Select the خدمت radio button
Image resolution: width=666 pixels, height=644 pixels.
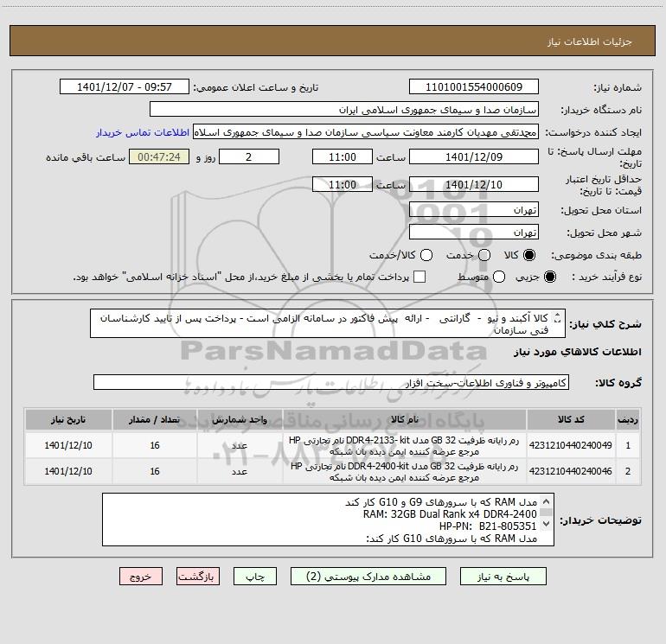tap(484, 255)
